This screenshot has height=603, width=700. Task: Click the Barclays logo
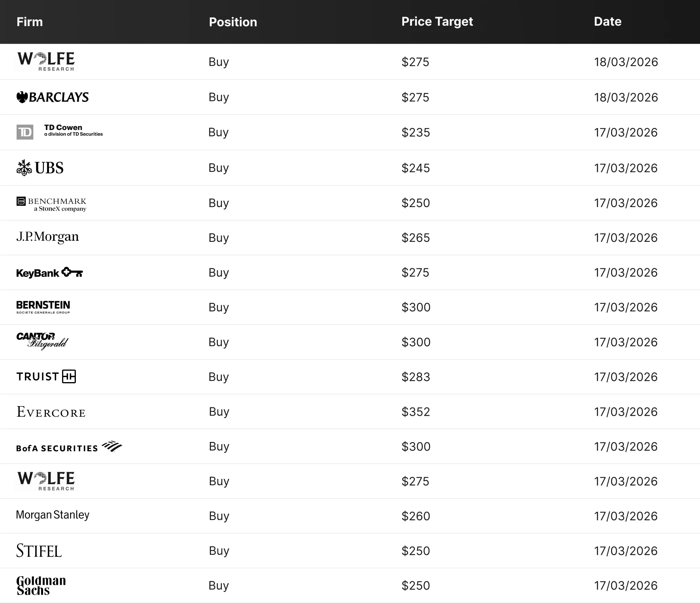pyautogui.click(x=53, y=97)
